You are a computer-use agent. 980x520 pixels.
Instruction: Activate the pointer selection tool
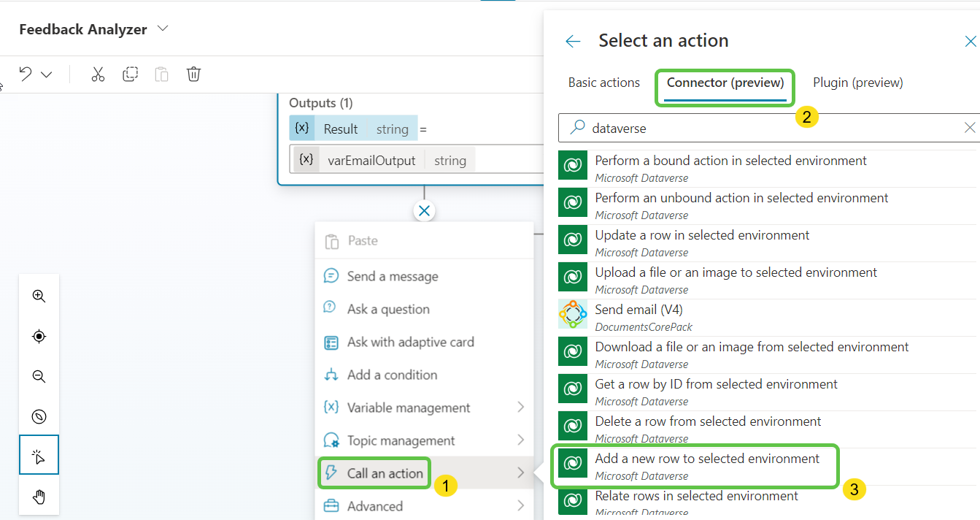coord(39,457)
